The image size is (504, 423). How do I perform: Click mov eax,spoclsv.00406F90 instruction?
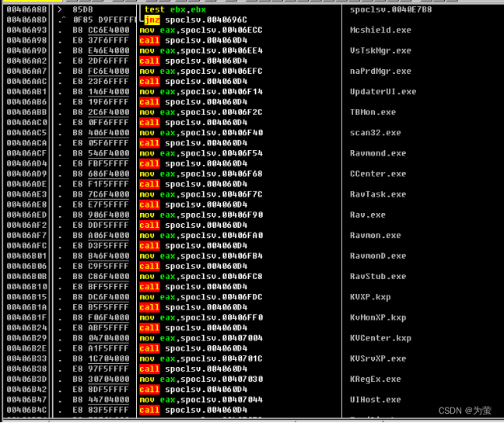201,215
